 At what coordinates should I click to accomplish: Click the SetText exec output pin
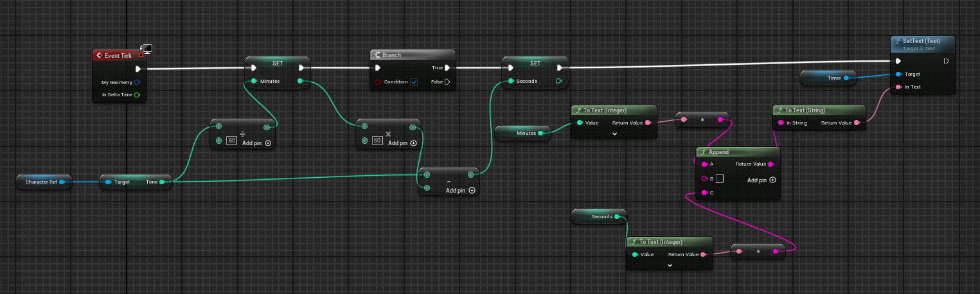[x=946, y=61]
